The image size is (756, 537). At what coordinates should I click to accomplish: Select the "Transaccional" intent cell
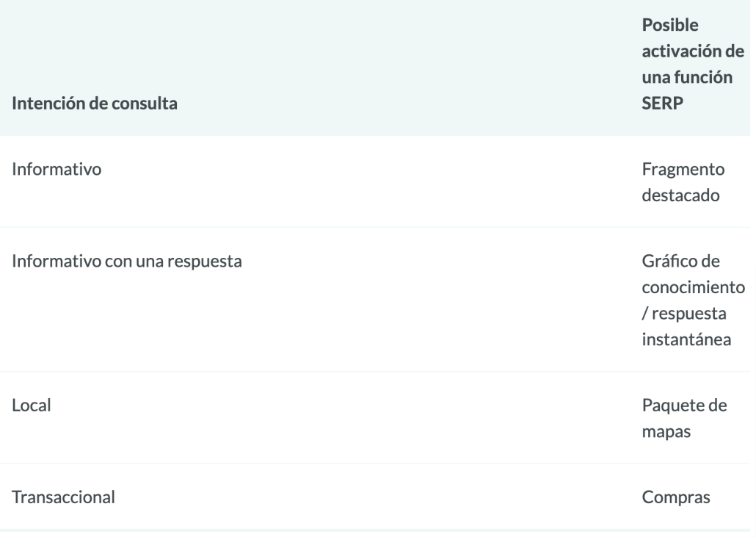pyautogui.click(x=62, y=497)
